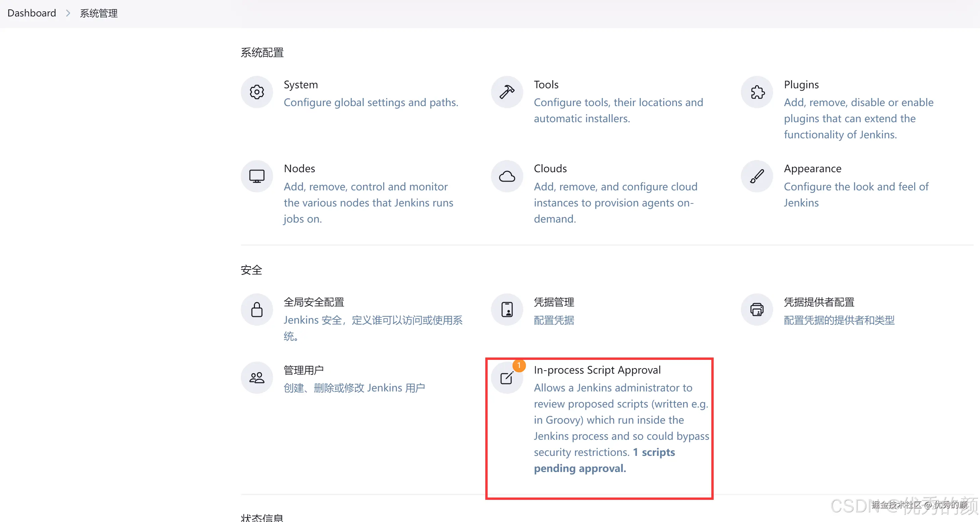Click "Add, remove, control and monitor the various nodes" text
This screenshot has height=522, width=980.
(x=368, y=203)
